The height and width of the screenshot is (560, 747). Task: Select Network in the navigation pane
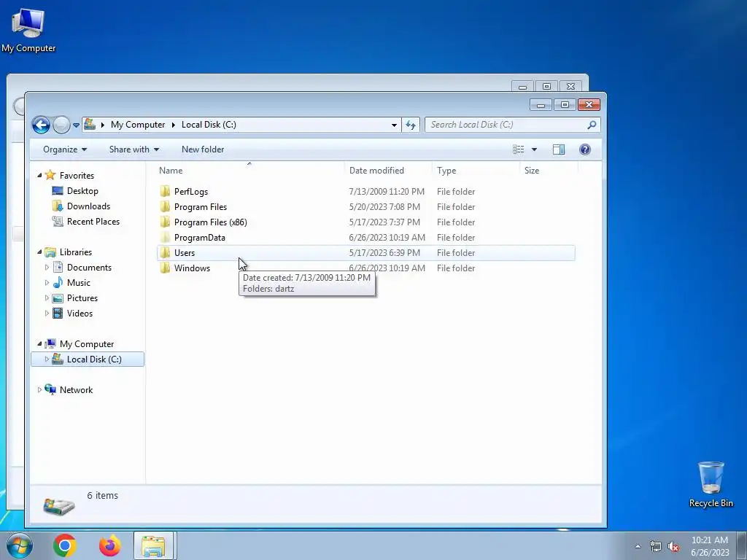coord(76,390)
